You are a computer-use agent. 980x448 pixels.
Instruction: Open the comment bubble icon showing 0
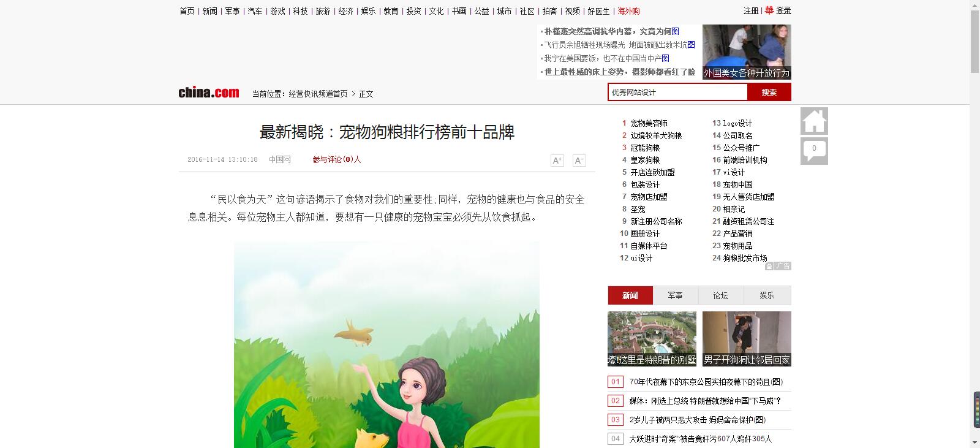tap(814, 150)
